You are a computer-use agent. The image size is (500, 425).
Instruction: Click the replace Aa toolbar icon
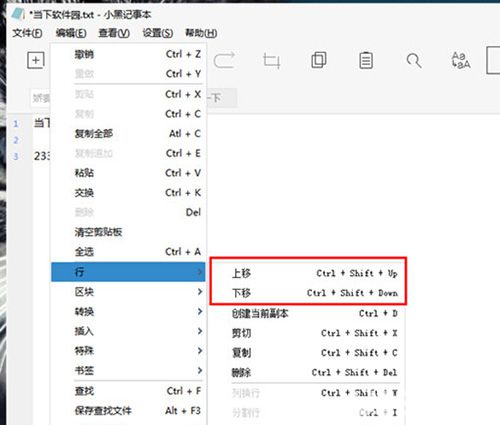[x=461, y=60]
